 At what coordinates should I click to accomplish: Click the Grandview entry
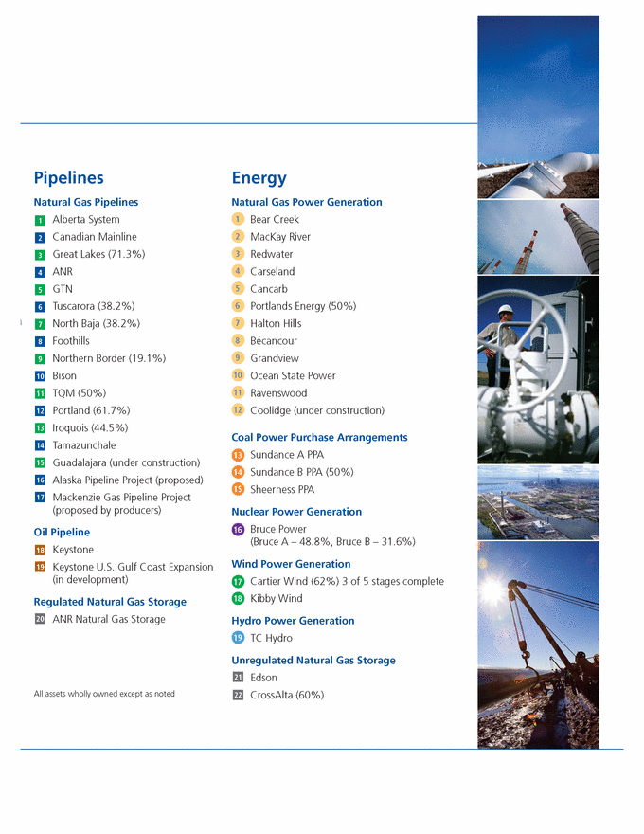[275, 358]
